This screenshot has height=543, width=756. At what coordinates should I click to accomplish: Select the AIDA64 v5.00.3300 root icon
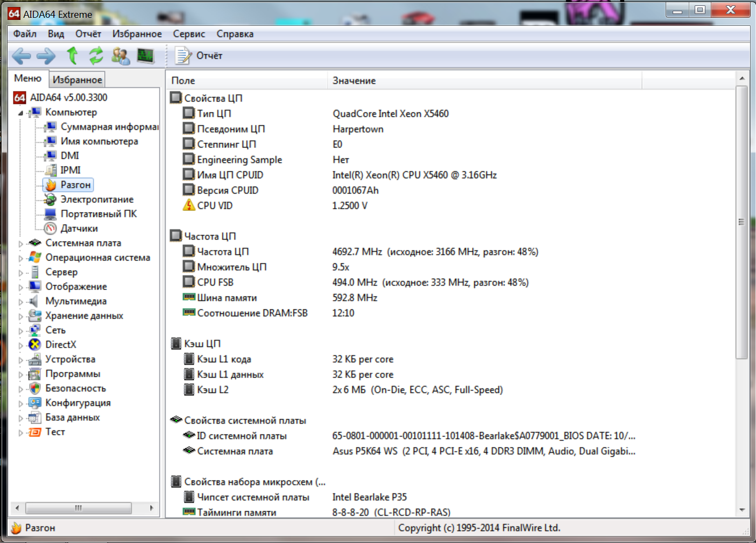click(20, 97)
